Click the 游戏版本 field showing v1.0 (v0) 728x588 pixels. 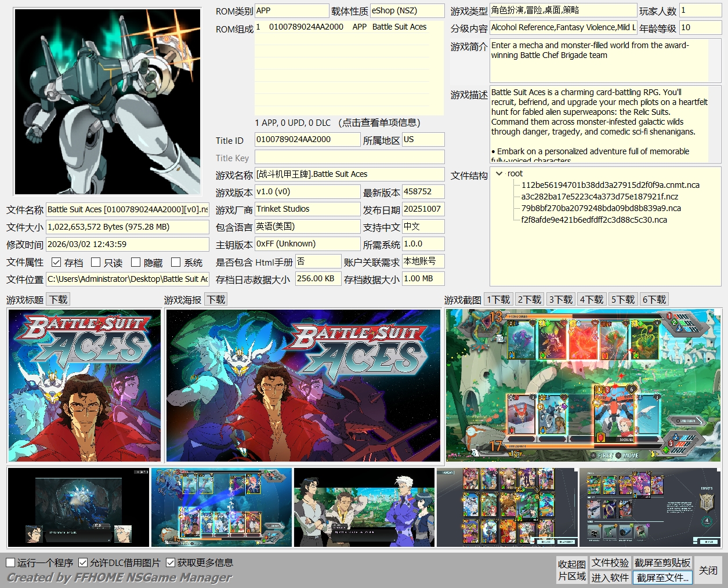point(307,192)
